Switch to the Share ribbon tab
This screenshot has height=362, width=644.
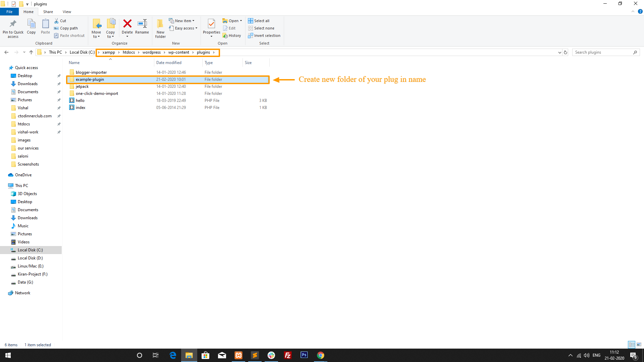tap(48, 12)
